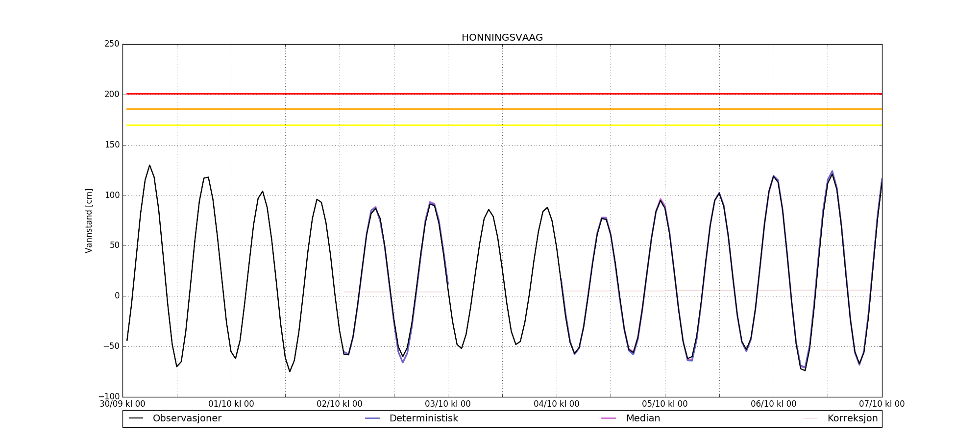
Task: Click the Median legend label
Action: click(643, 418)
